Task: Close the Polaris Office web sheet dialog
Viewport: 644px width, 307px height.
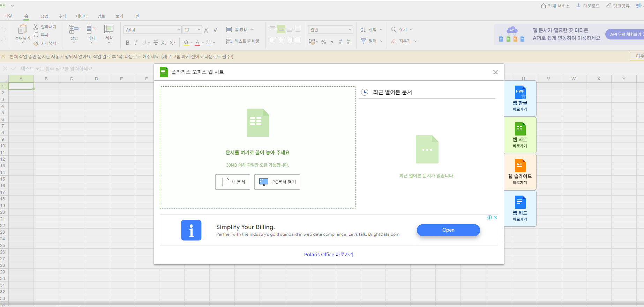Action: click(495, 72)
